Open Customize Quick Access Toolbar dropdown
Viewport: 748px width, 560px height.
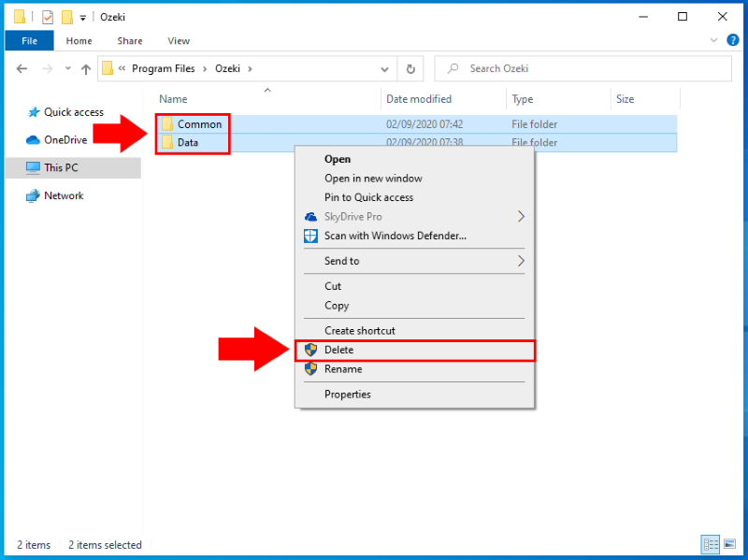(82, 18)
